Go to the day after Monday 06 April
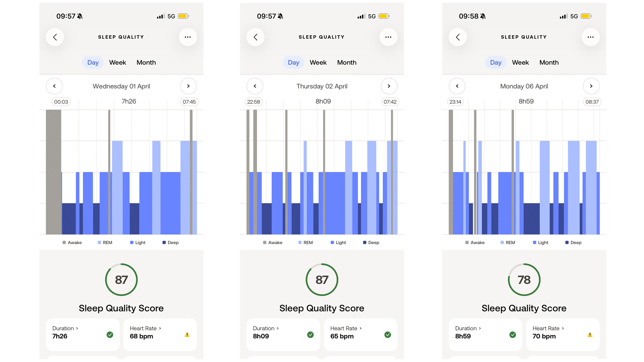 click(x=591, y=86)
